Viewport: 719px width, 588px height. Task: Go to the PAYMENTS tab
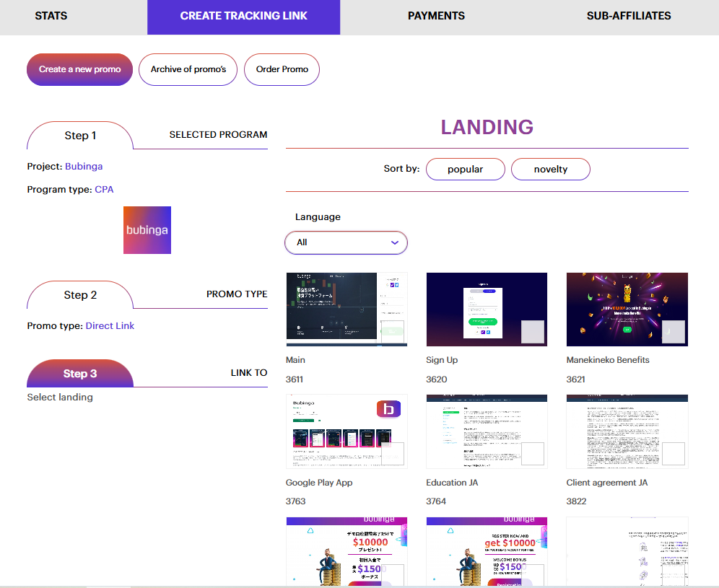pyautogui.click(x=436, y=16)
